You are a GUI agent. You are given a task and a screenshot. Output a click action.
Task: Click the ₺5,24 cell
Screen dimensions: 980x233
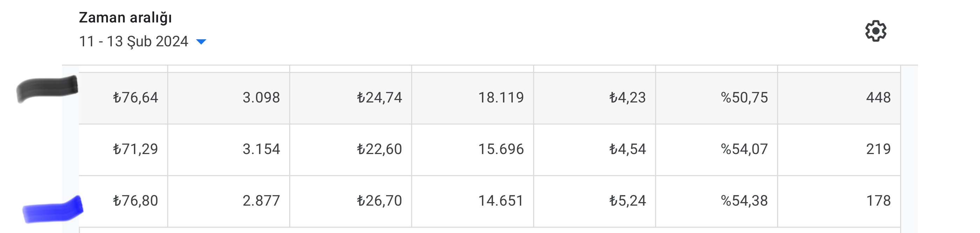click(594, 201)
